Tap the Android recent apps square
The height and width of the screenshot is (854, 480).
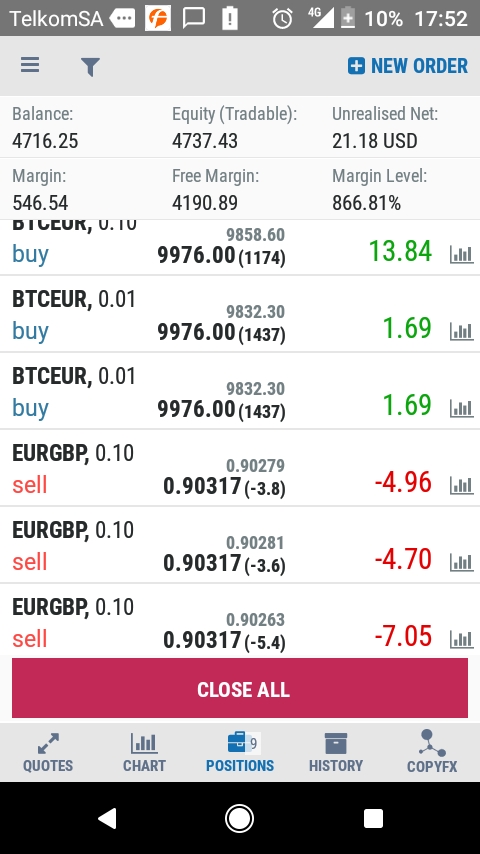pyautogui.click(x=373, y=818)
